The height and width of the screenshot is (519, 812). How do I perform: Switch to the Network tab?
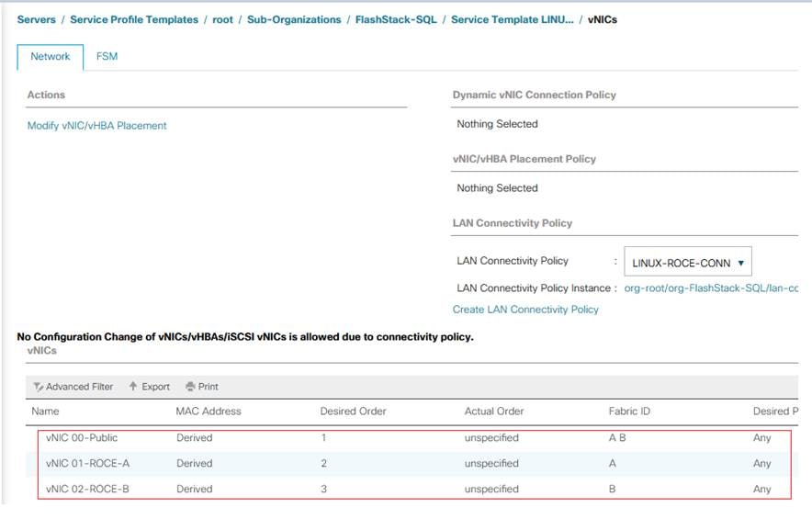(51, 56)
